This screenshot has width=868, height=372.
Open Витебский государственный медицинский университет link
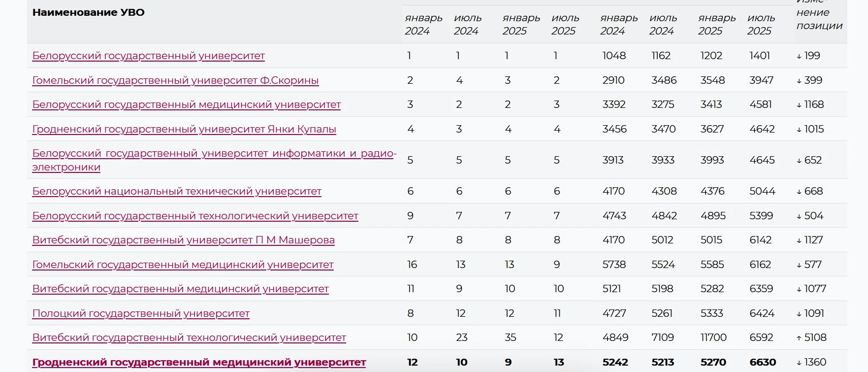tap(180, 289)
